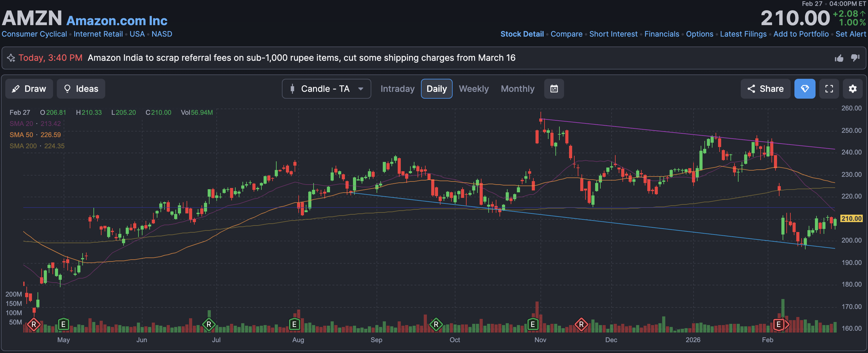868x353 pixels.
Task: Open the date range calendar icon
Action: click(x=554, y=89)
